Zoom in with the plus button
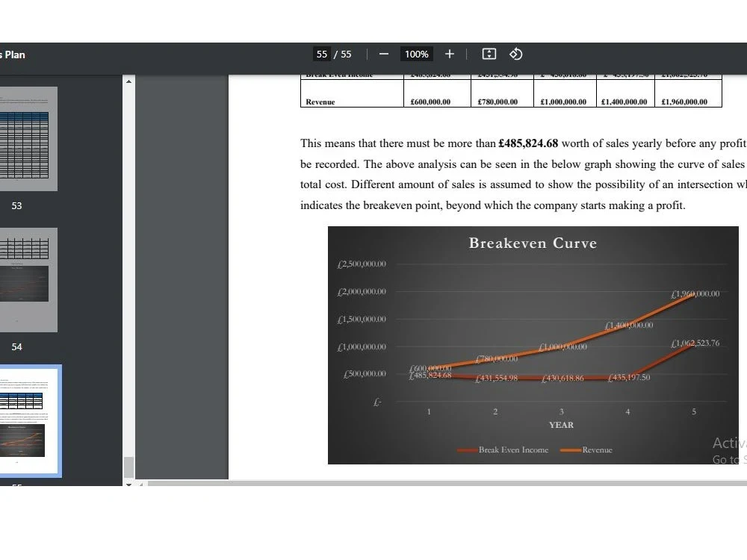Screen dimensions: 747x560 (449, 55)
